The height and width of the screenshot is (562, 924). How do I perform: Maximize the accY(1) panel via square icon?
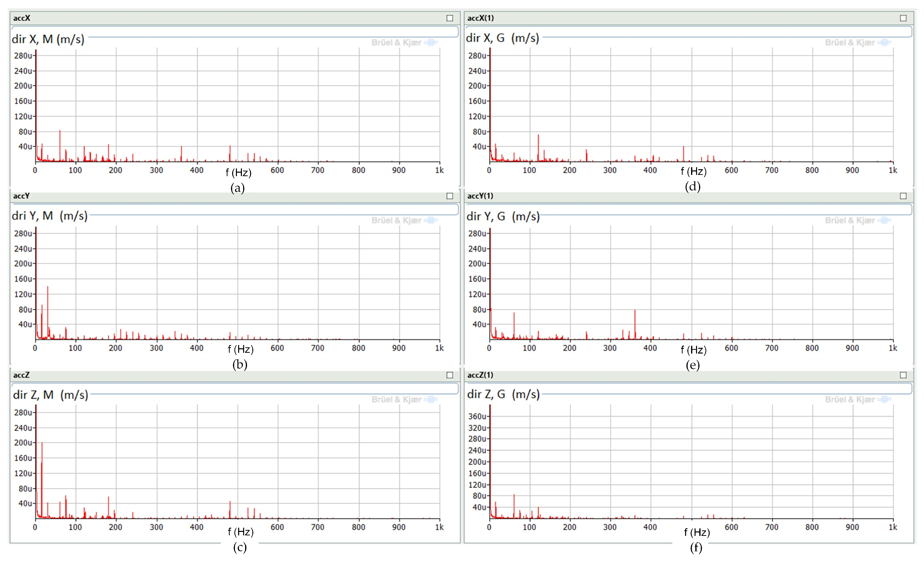tap(903, 196)
